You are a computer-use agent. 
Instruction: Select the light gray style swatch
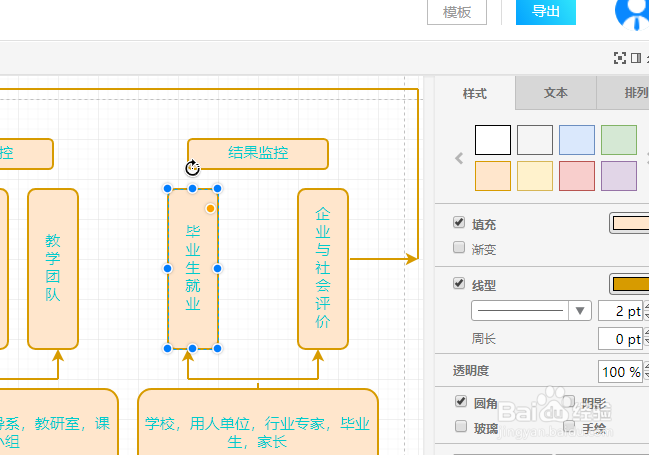pyautogui.click(x=535, y=140)
